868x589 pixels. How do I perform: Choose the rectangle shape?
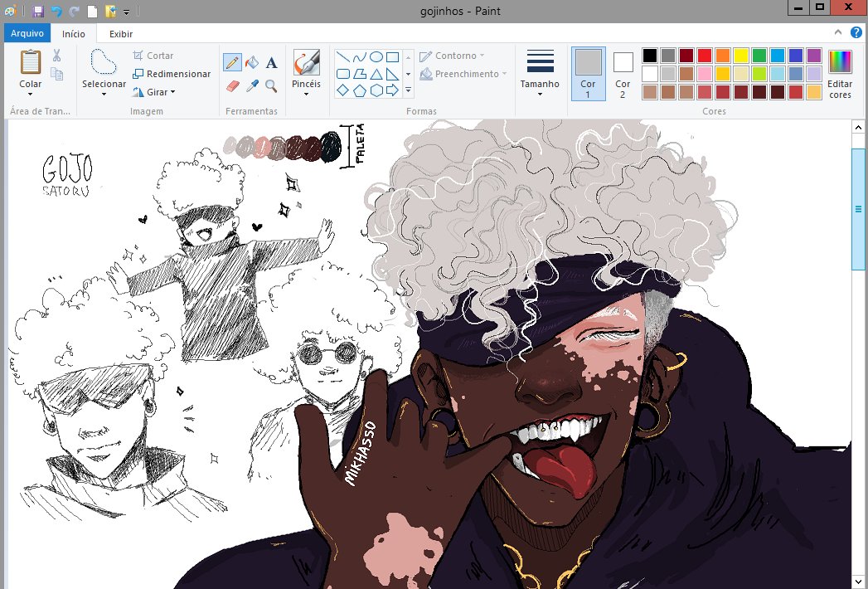[392, 56]
